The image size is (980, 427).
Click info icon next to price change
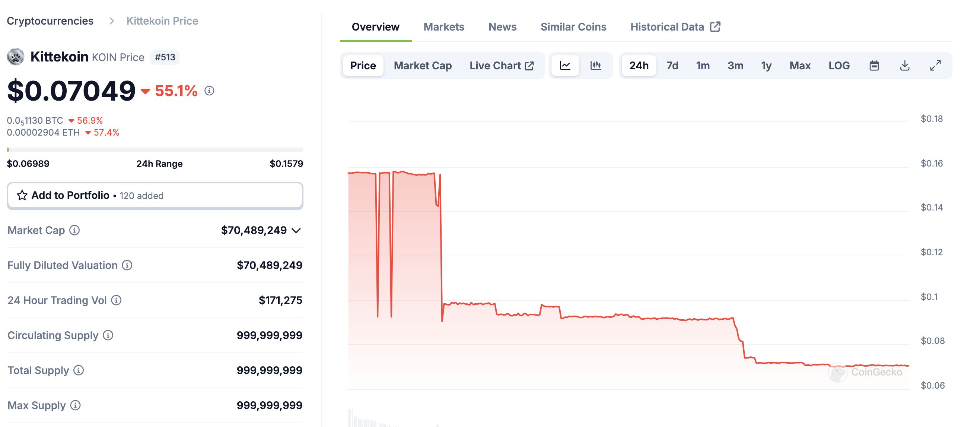pyautogui.click(x=209, y=91)
